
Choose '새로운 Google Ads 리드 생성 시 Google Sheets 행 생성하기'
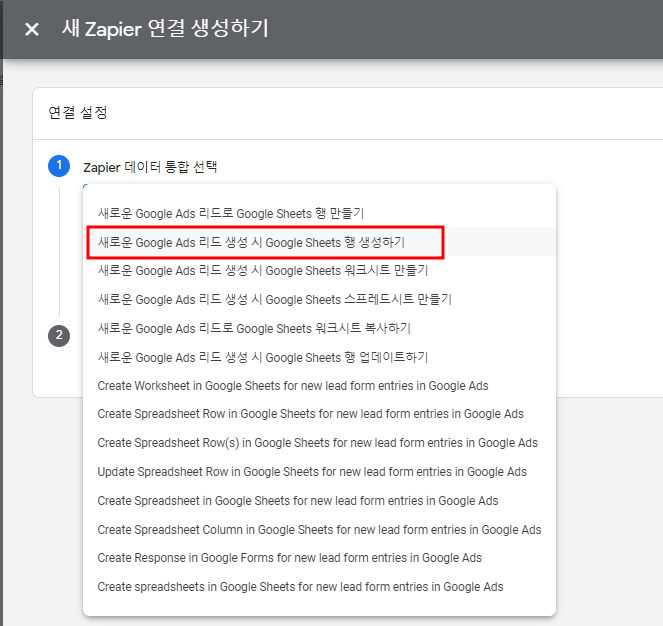tap(319, 242)
